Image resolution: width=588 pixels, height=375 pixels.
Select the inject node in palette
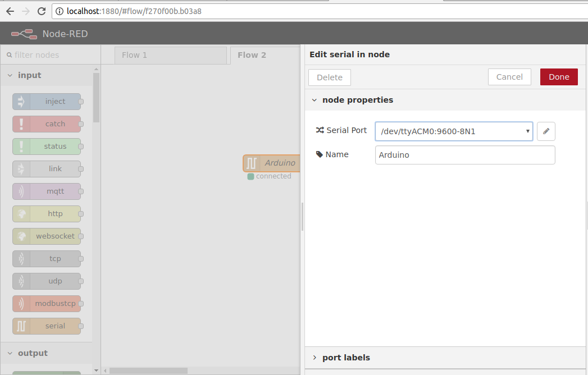point(47,102)
